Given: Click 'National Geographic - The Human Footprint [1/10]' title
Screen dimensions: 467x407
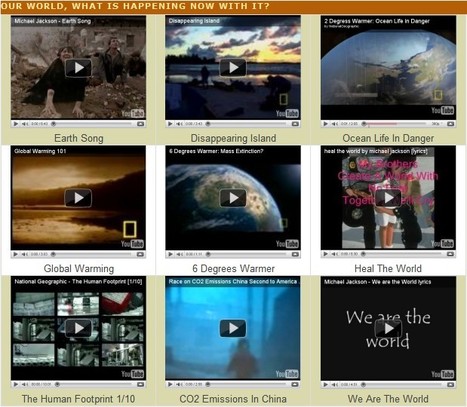Looking at the screenshot, I should 78,282.
